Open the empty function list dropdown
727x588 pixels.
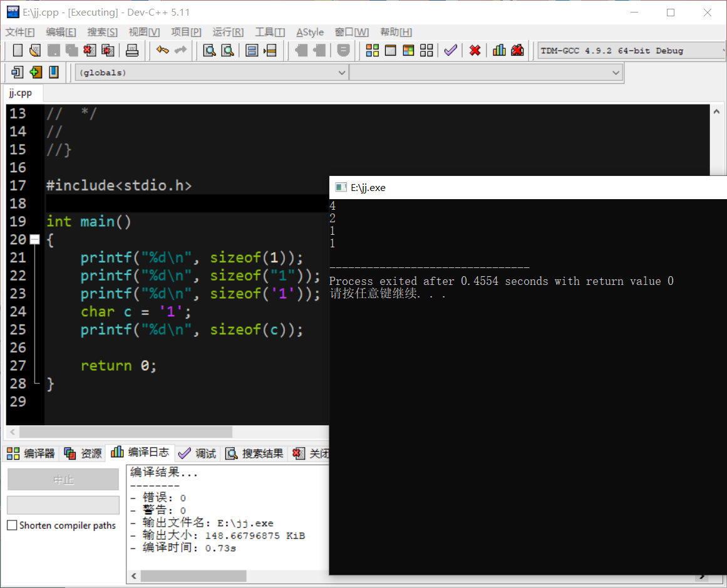coord(485,73)
